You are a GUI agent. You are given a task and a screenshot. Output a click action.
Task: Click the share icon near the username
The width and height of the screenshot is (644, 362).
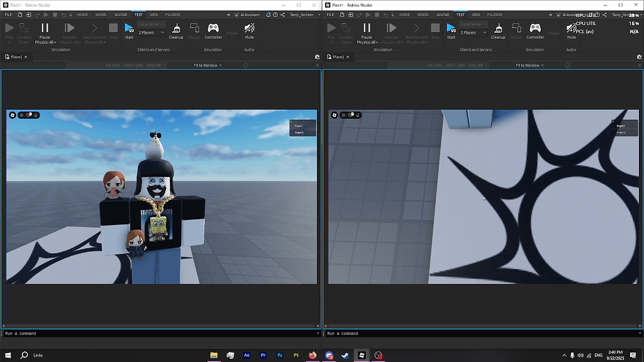click(283, 14)
